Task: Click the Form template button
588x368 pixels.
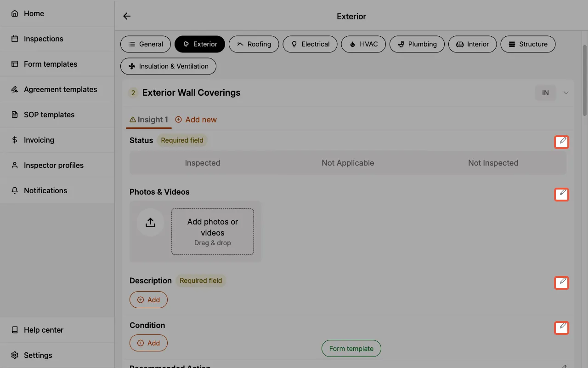Action: [351, 348]
